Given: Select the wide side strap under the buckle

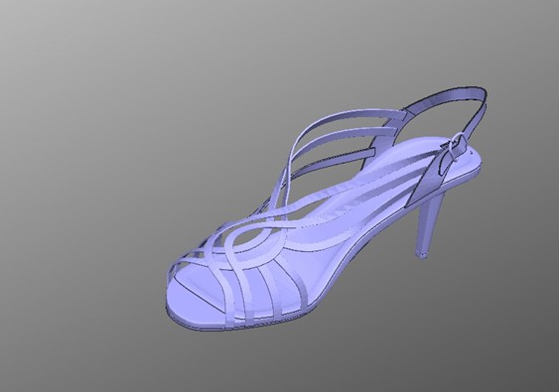Looking at the screenshot, I should pos(425,182).
